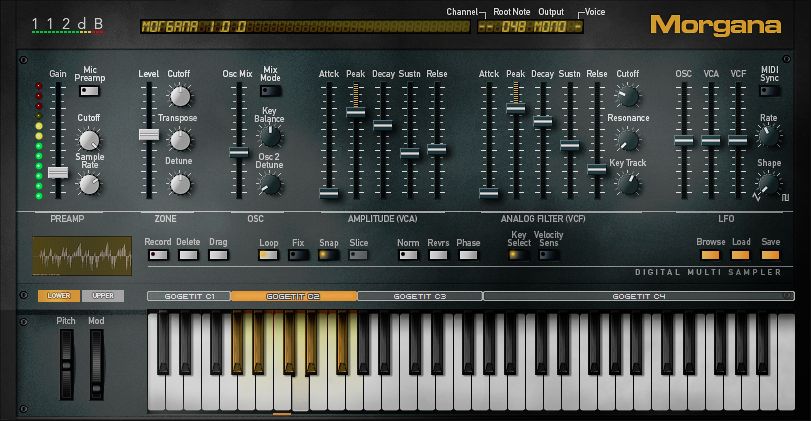
Task: Click the Browse button
Action: click(x=710, y=255)
